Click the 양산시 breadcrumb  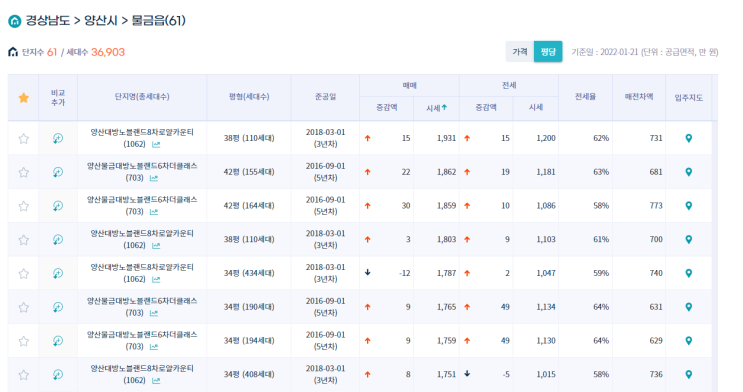(100, 20)
